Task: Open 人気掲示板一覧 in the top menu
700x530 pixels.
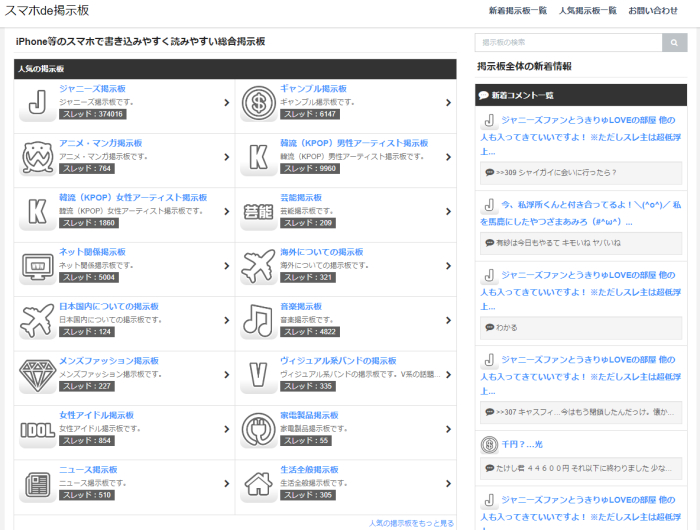Action: [x=587, y=11]
